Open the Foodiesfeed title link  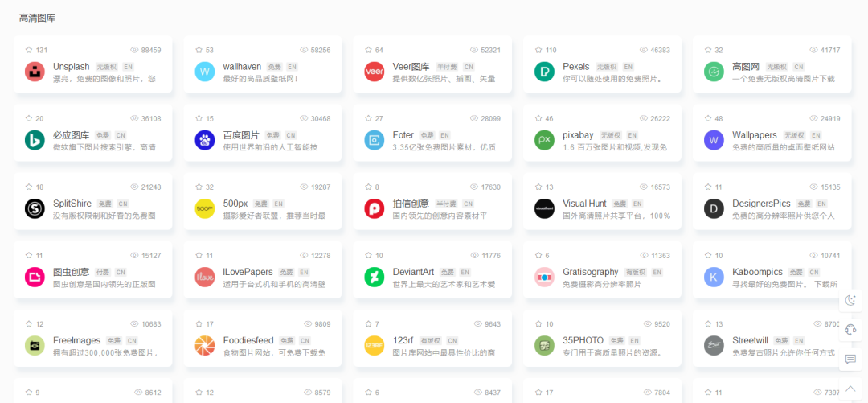[x=248, y=340]
